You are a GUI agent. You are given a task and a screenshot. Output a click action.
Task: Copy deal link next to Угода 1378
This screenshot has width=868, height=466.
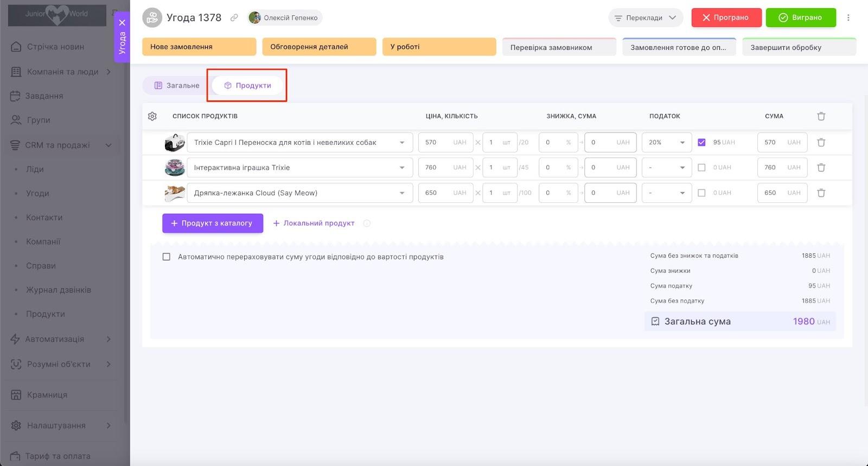coord(234,18)
